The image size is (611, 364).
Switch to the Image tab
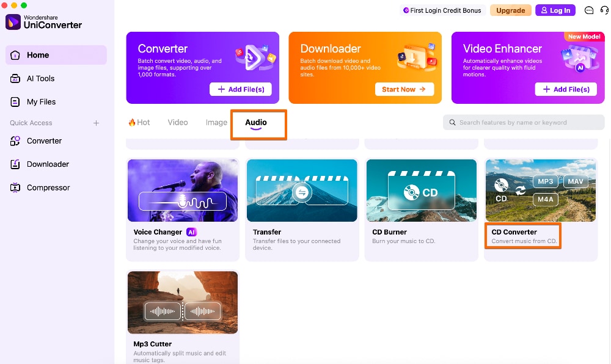[216, 123]
